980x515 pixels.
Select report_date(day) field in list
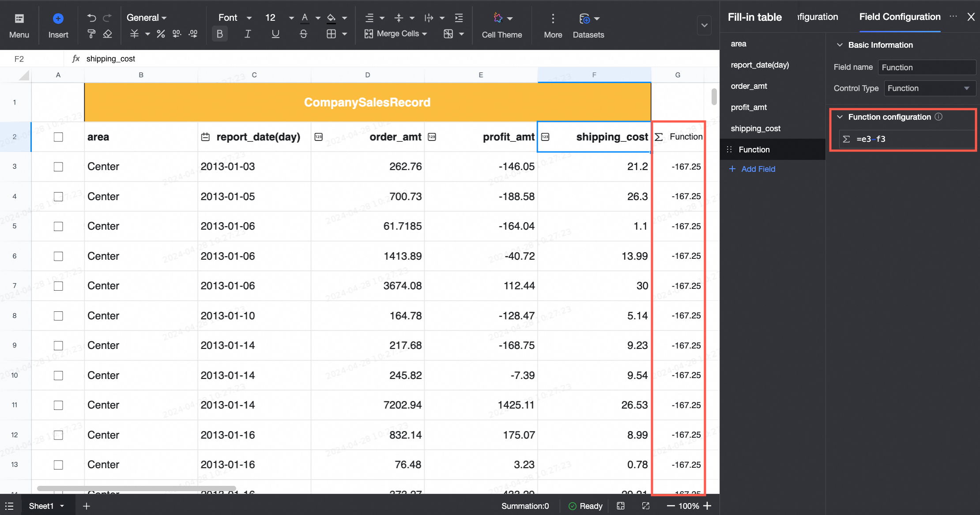pyautogui.click(x=773, y=65)
